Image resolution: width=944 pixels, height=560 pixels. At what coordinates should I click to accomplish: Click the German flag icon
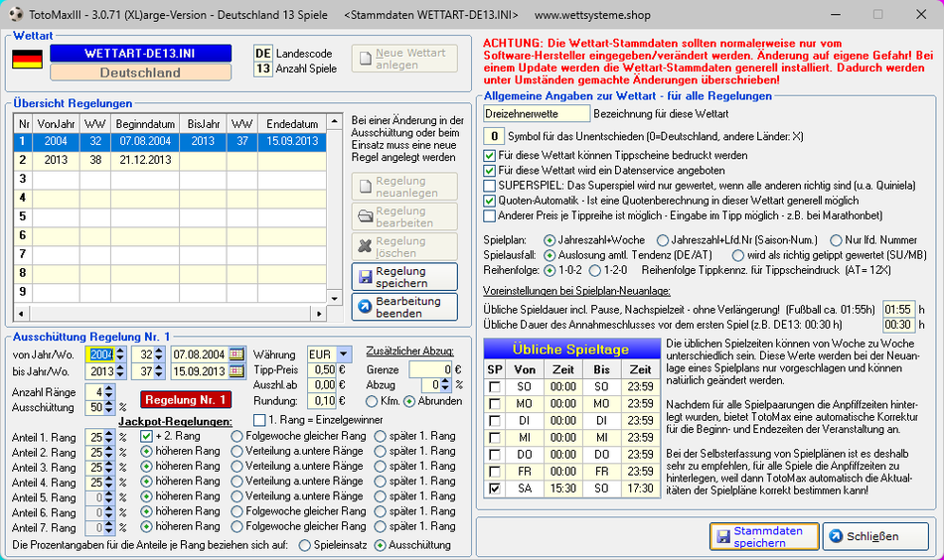pos(27,60)
